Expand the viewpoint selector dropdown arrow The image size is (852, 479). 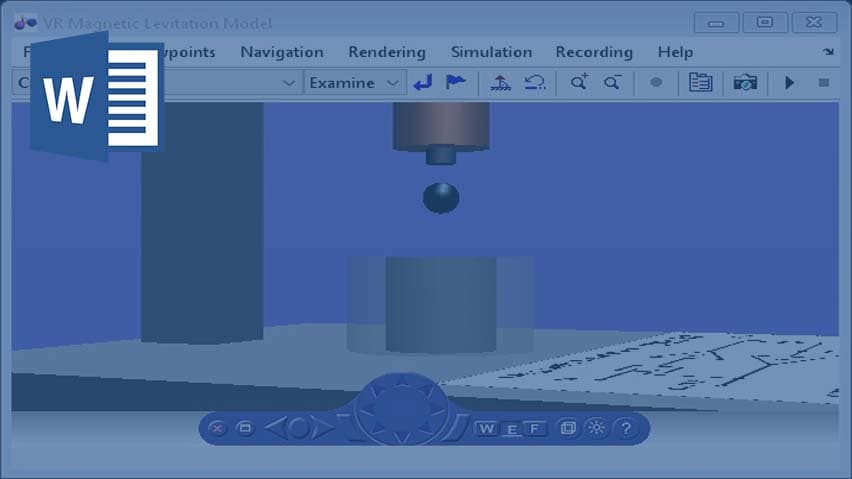coord(289,83)
